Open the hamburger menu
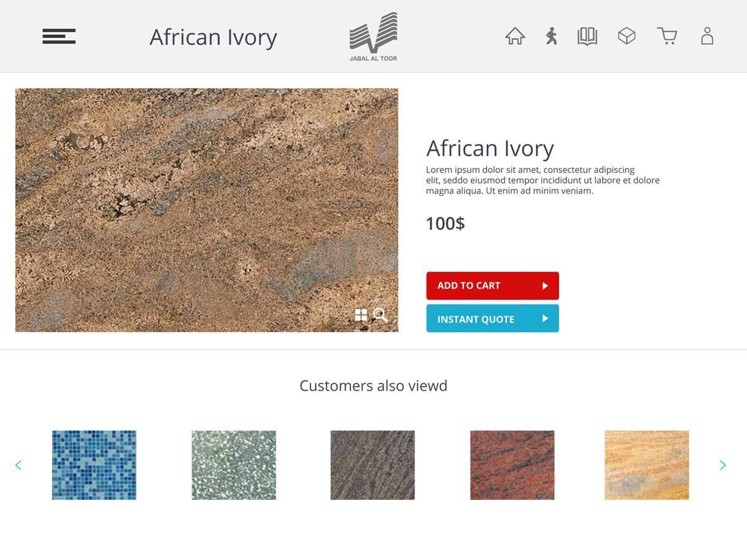 coord(59,36)
